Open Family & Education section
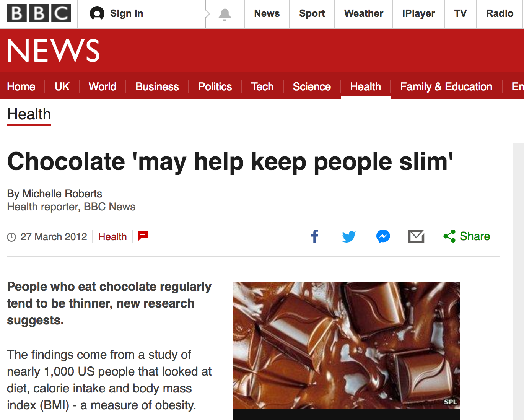The height and width of the screenshot is (420, 524). pyautogui.click(x=446, y=87)
